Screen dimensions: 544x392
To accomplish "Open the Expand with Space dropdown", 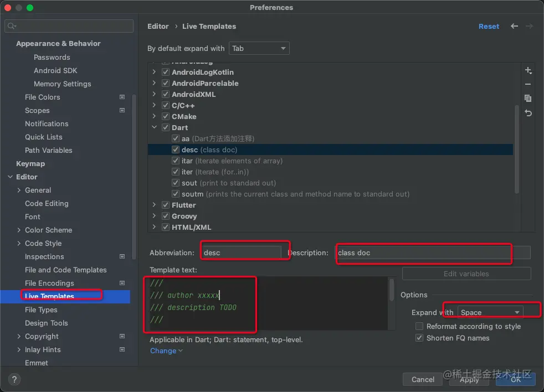I will (x=490, y=312).
